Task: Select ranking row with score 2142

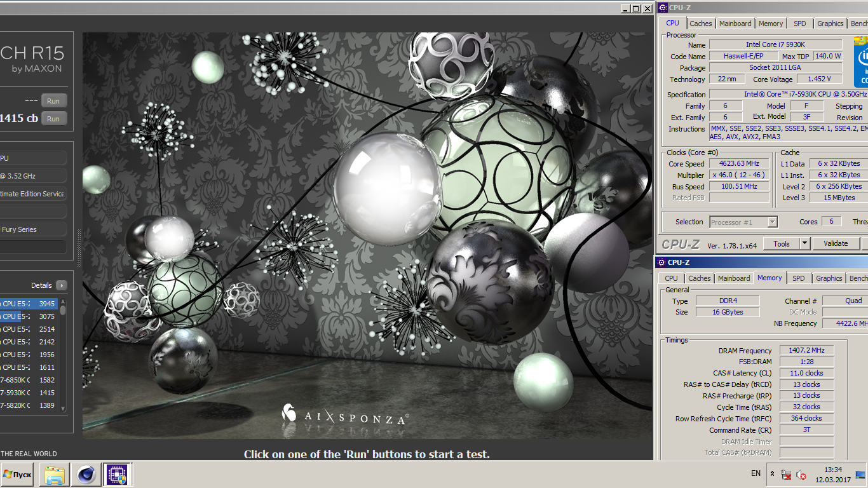Action: click(29, 342)
